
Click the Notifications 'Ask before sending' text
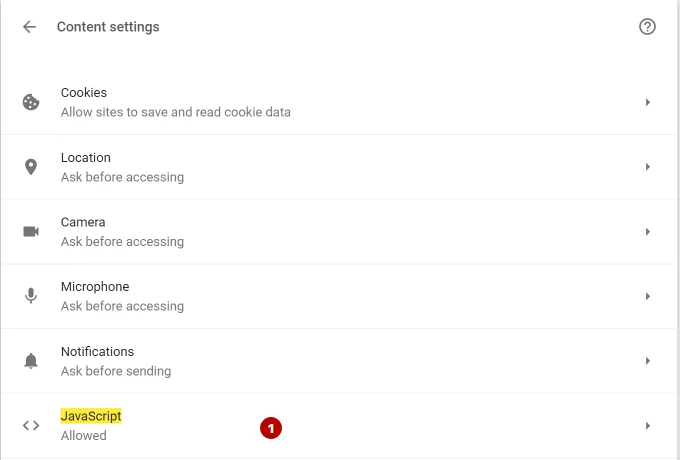coord(116,371)
